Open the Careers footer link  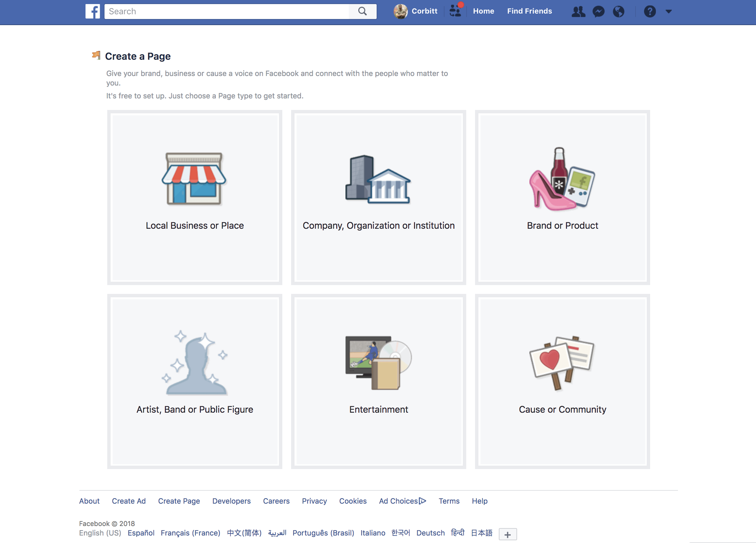pos(276,501)
